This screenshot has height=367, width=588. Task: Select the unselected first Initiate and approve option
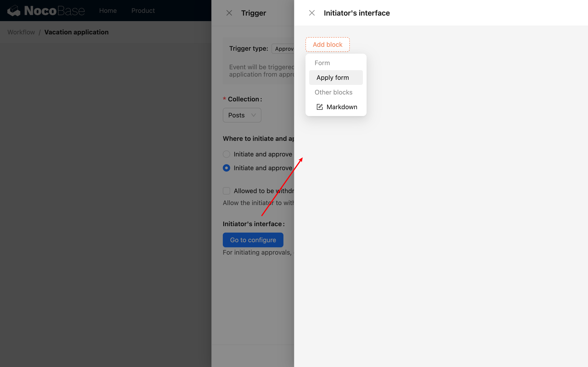(226, 154)
